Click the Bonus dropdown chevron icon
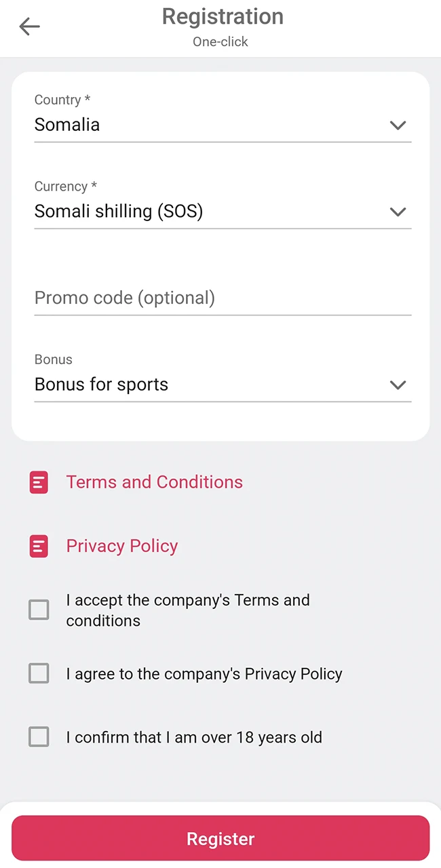 [398, 384]
